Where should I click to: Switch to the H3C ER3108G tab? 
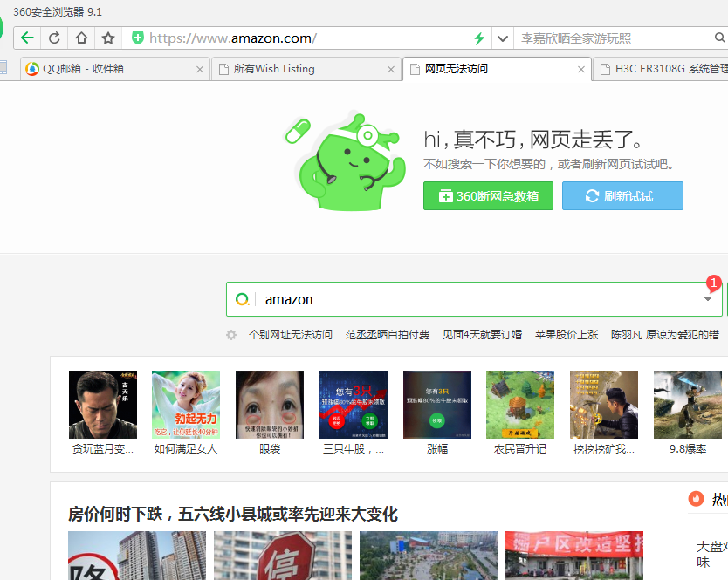[x=662, y=69]
